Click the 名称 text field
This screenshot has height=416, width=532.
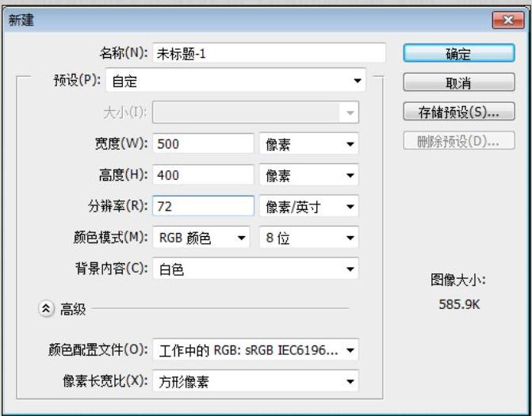point(269,54)
